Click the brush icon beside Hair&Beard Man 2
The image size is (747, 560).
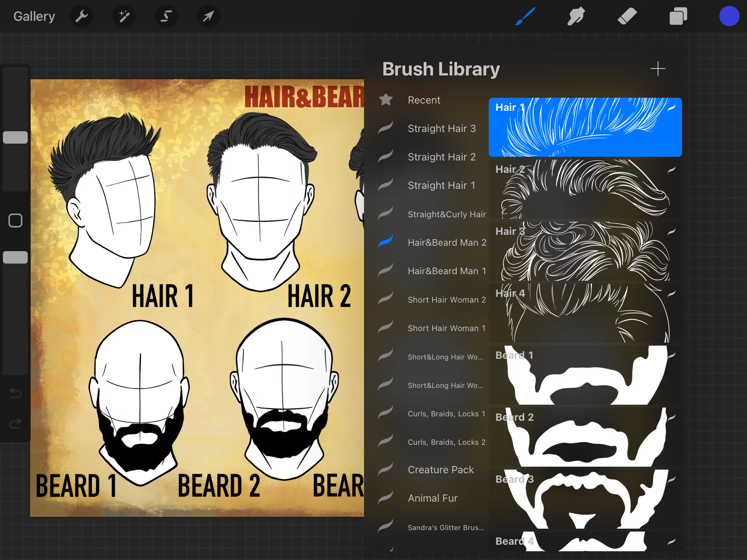pyautogui.click(x=386, y=241)
